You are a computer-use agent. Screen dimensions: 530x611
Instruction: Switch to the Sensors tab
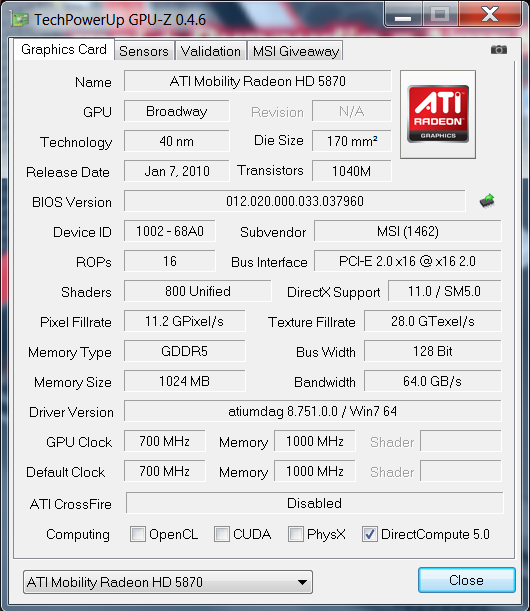pos(144,51)
